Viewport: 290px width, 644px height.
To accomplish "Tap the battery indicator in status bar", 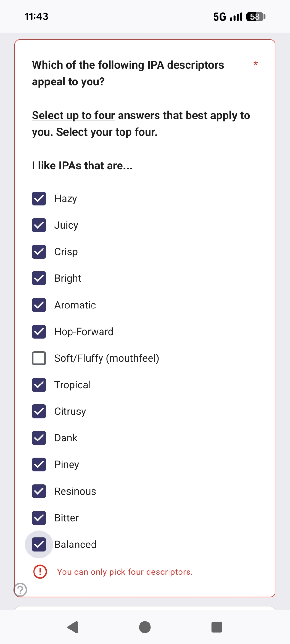I will [x=256, y=17].
